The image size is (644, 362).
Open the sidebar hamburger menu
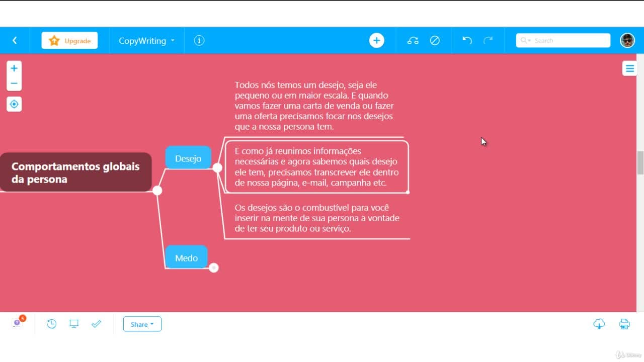(630, 68)
